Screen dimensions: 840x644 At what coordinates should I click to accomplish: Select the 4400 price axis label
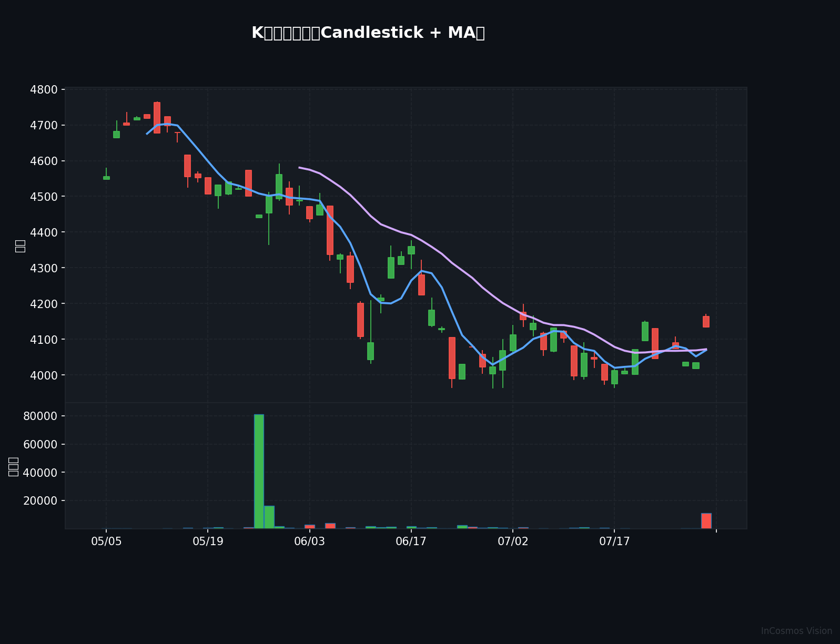click(44, 232)
